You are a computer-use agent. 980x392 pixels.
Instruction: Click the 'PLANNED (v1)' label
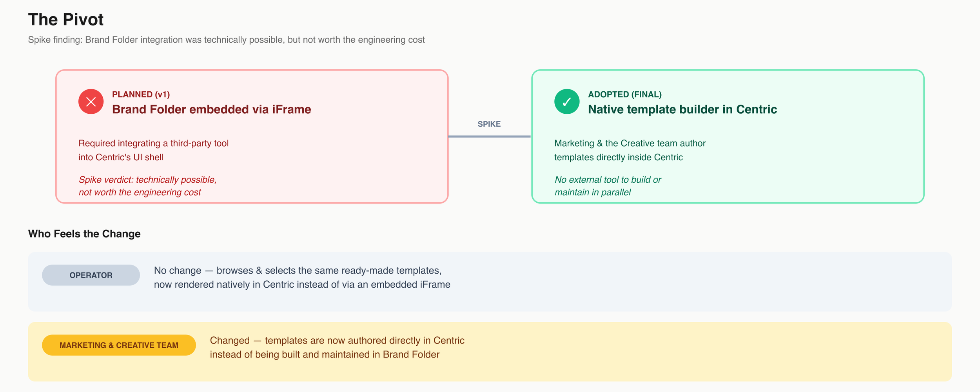tap(141, 94)
